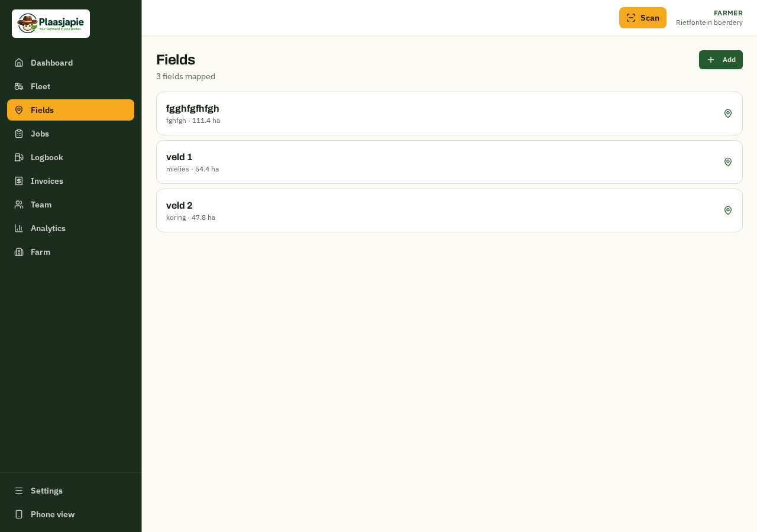Switch to Phone view
The width and height of the screenshot is (757, 532).
[70, 514]
